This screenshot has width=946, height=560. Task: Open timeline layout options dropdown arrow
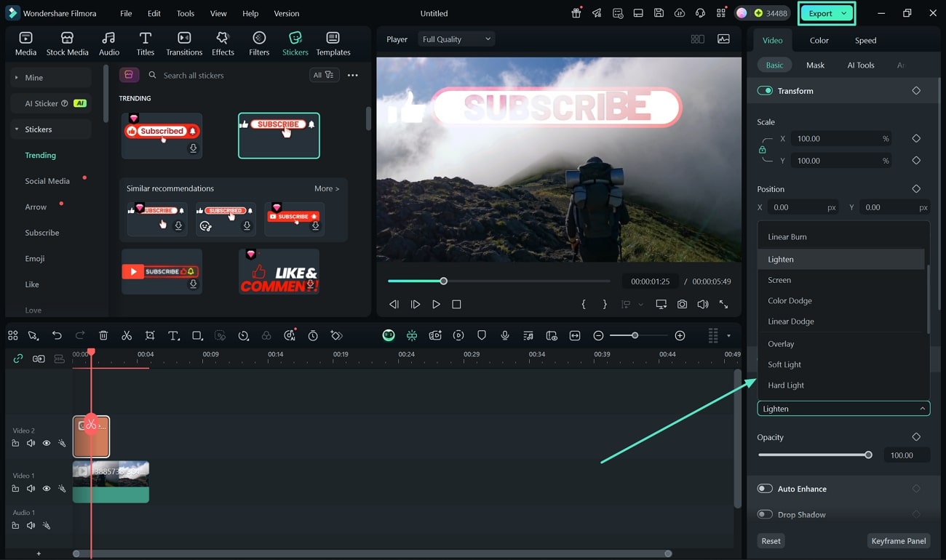click(x=728, y=336)
